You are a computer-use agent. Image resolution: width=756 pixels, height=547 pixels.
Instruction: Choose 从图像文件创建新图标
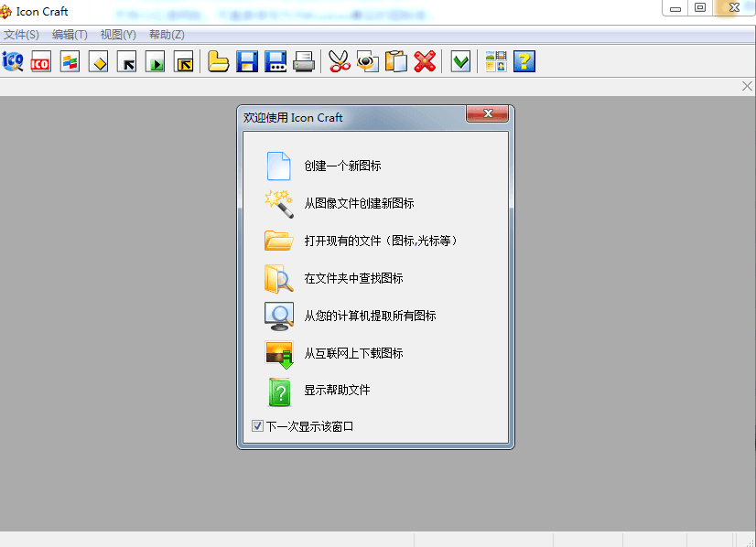point(359,203)
